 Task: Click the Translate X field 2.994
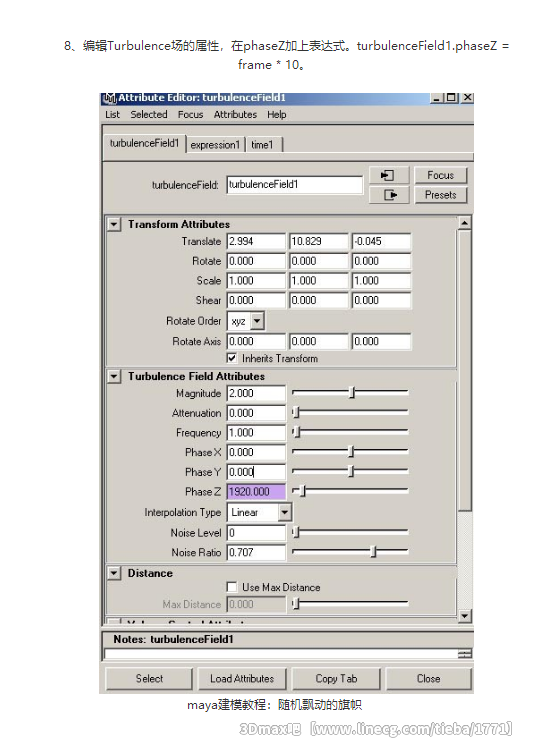coord(256,241)
